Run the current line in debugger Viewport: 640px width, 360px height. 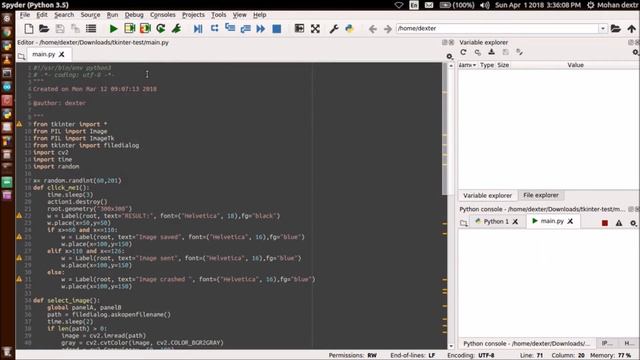click(214, 28)
